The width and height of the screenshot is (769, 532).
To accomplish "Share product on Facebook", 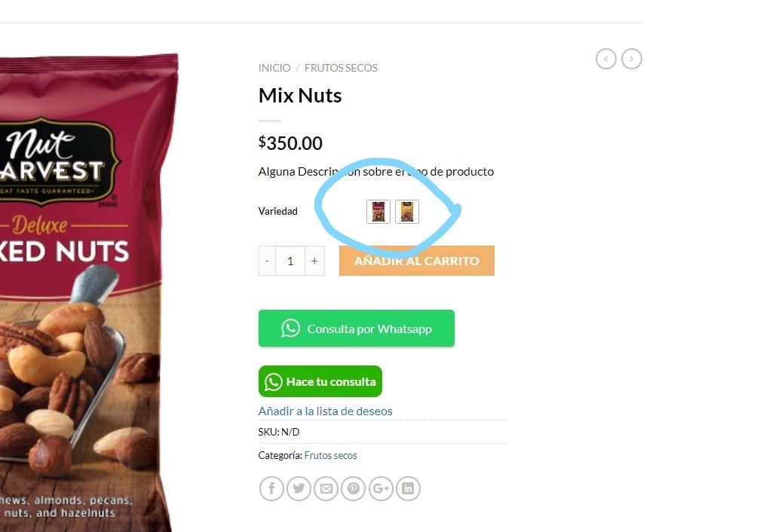I will pyautogui.click(x=271, y=488).
